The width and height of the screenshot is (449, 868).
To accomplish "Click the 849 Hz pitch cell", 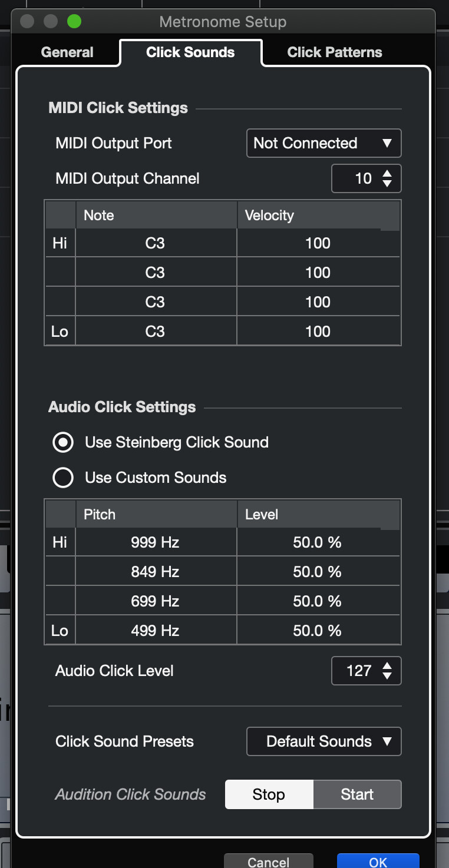I will 156,572.
